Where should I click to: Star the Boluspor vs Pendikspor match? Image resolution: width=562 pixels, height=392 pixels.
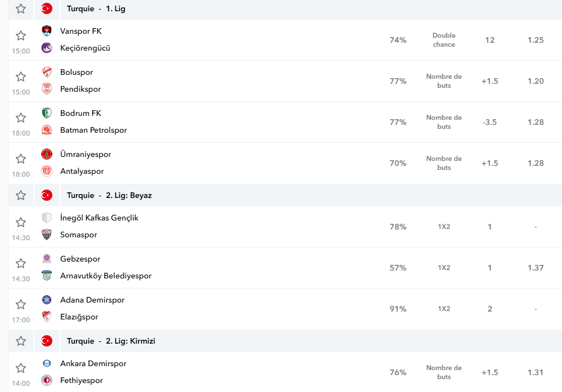(21, 76)
